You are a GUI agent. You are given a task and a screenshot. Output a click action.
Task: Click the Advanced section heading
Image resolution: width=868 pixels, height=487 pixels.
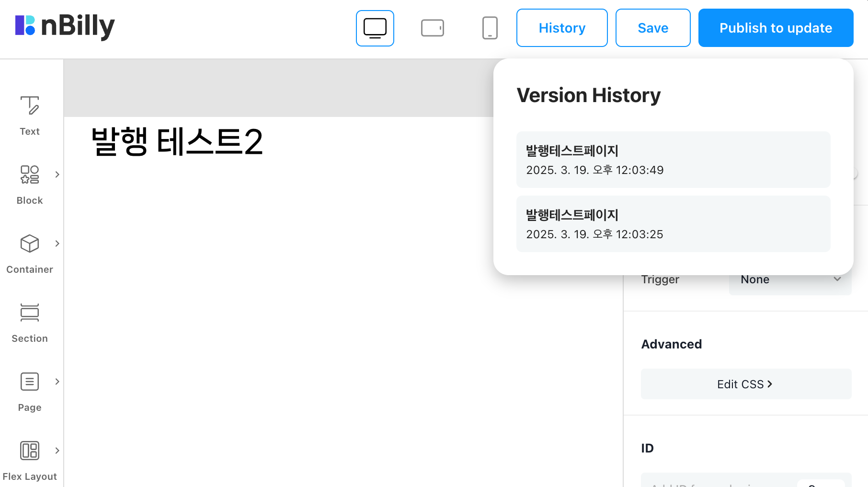[672, 344]
